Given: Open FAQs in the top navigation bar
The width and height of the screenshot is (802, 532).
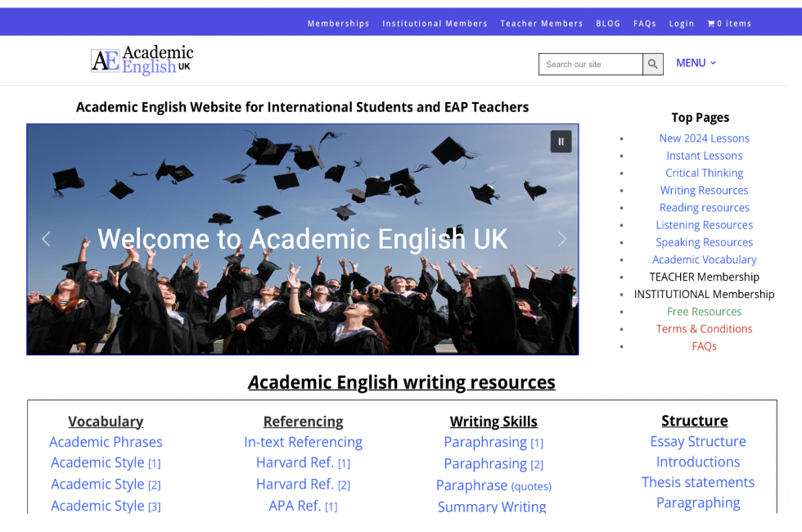Looking at the screenshot, I should (x=645, y=24).
